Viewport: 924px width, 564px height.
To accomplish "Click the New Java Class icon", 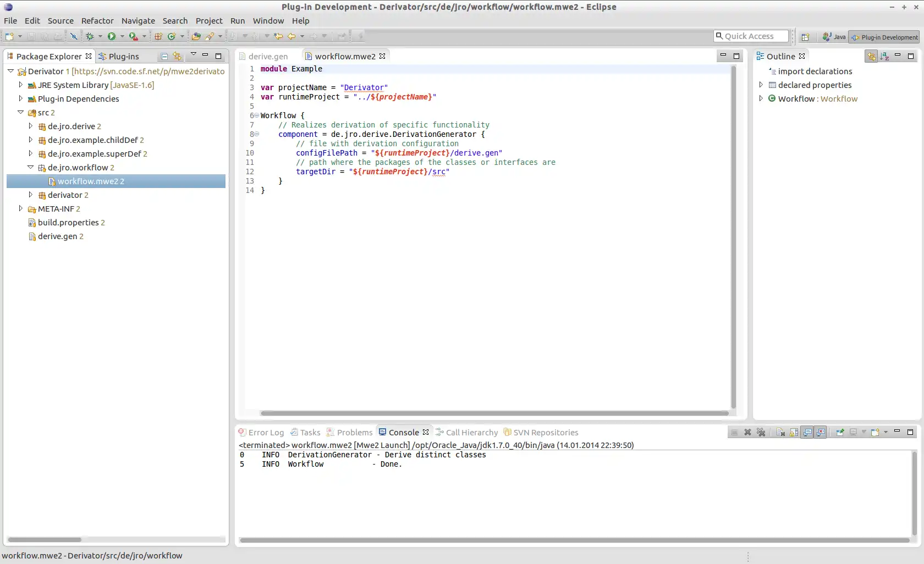I will pyautogui.click(x=172, y=36).
